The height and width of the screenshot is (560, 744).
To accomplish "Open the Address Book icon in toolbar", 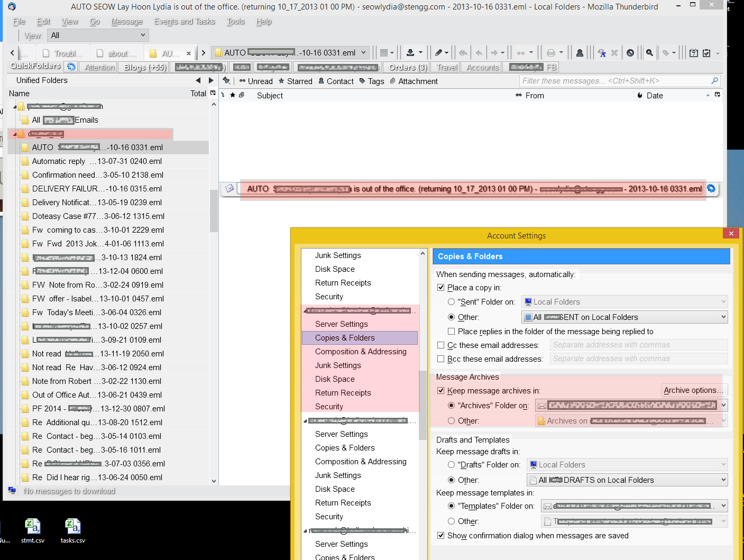I will tap(580, 53).
